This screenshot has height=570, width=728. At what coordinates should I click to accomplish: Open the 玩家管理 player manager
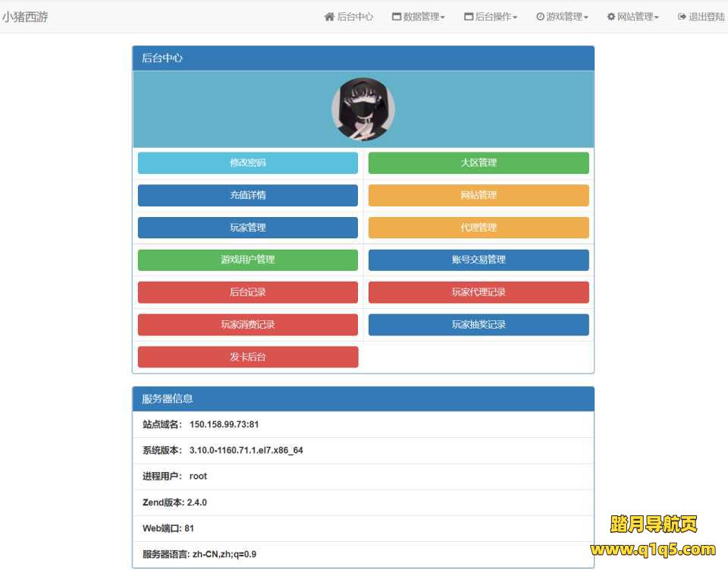click(247, 227)
